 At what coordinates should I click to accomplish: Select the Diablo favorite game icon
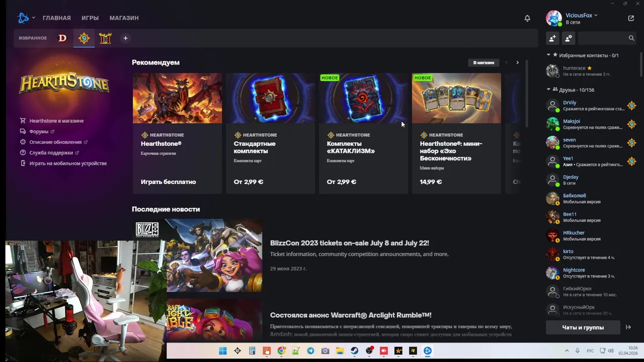point(62,38)
